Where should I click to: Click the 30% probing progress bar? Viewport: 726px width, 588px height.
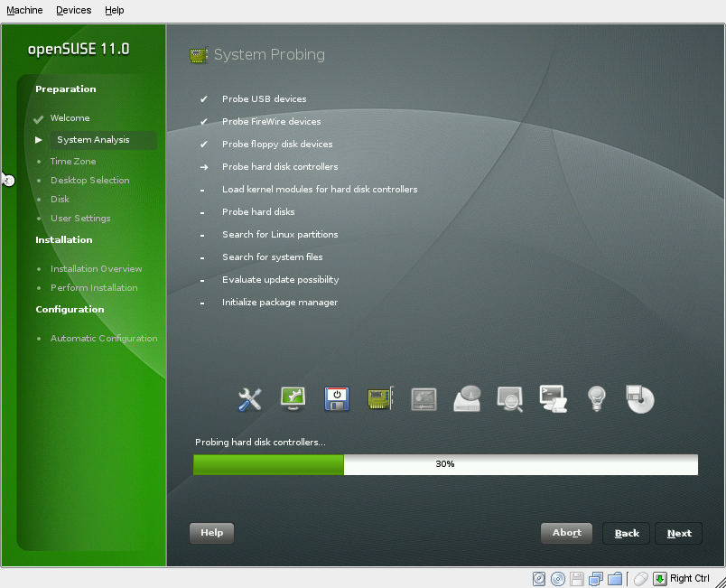pyautogui.click(x=445, y=464)
